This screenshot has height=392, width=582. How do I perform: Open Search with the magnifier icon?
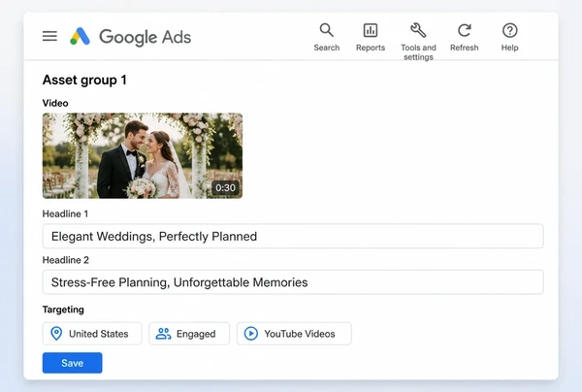tap(327, 30)
